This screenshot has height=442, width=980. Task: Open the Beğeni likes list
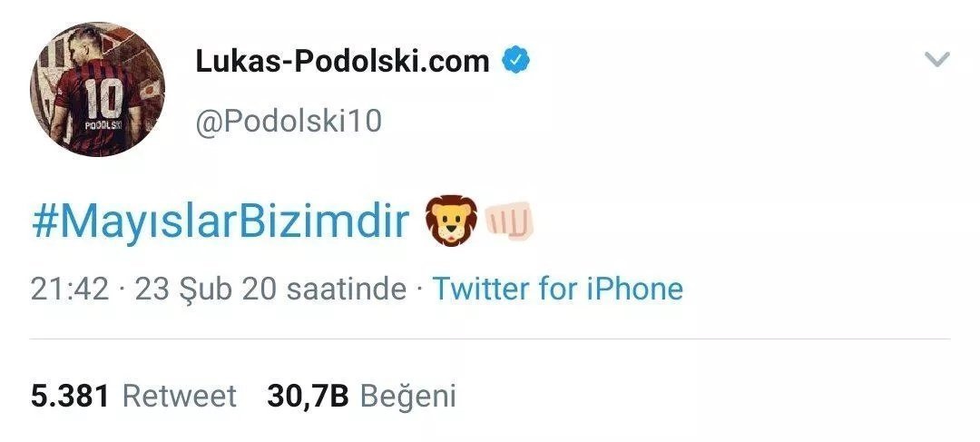(x=408, y=396)
